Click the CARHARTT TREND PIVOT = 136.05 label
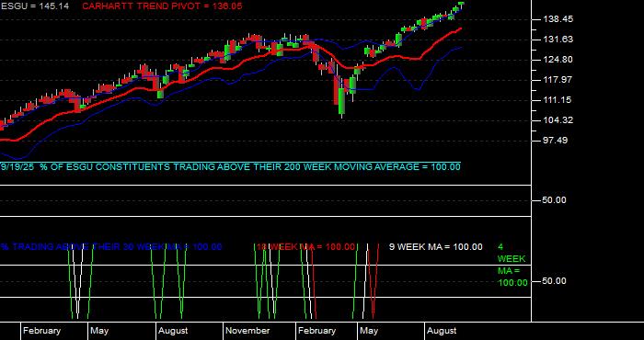Viewport: 644px width, 340px height. pos(162,6)
